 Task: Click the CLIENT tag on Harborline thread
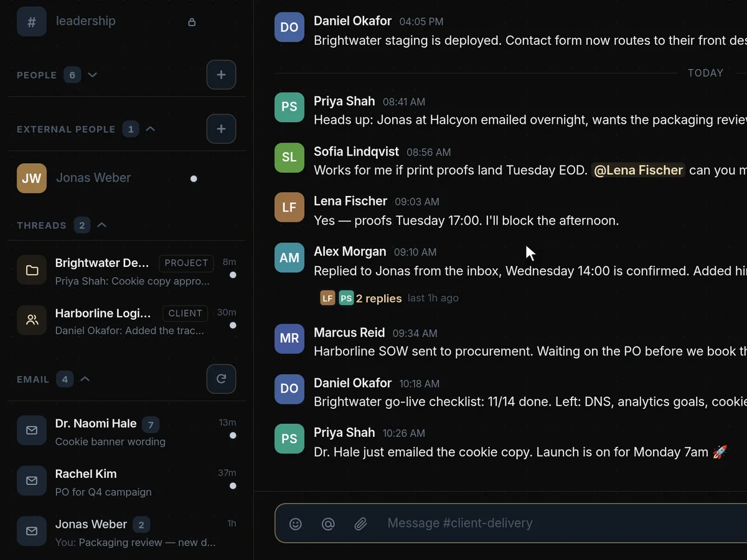pos(186,313)
